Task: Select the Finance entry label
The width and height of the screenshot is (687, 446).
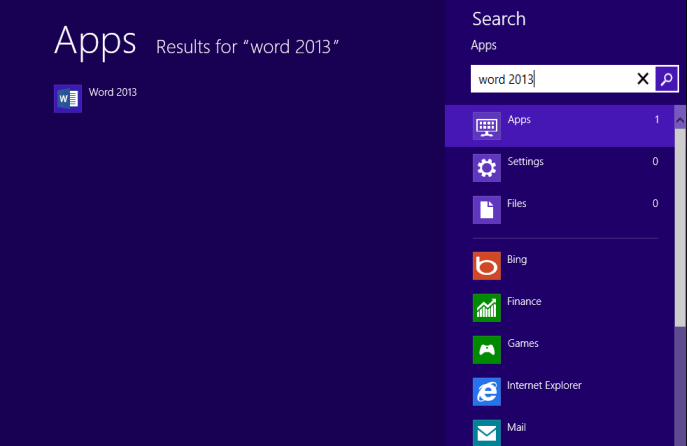Action: (524, 301)
